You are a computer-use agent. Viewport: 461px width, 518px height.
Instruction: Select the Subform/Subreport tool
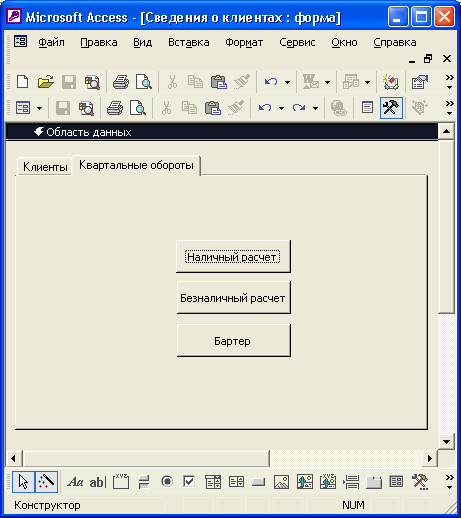pyautogui.click(x=396, y=482)
